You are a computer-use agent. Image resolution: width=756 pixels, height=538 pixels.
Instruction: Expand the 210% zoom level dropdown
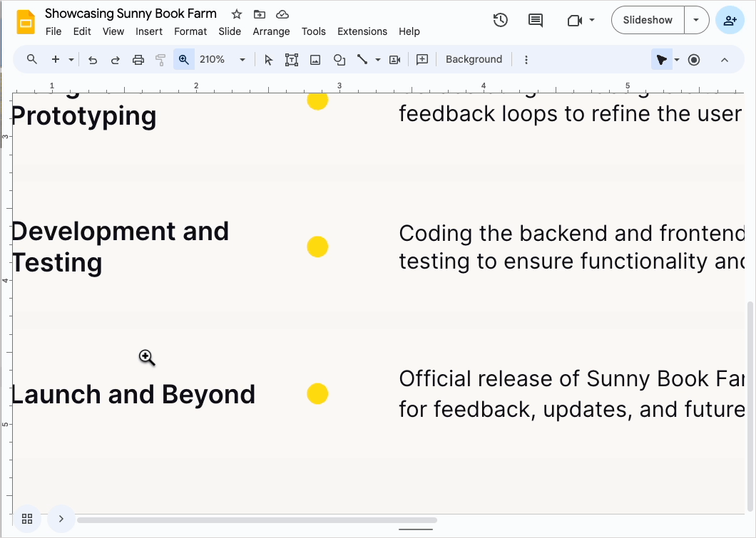coord(242,60)
